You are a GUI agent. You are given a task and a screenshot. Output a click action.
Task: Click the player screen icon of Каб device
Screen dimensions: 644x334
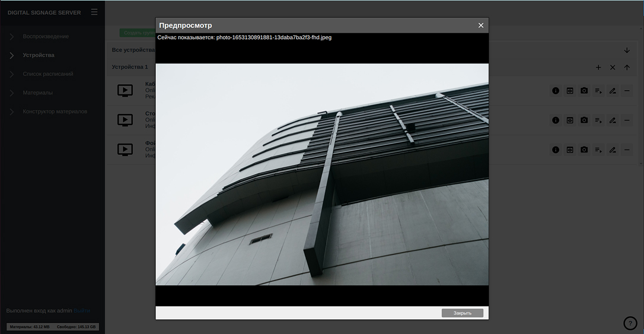point(125,90)
